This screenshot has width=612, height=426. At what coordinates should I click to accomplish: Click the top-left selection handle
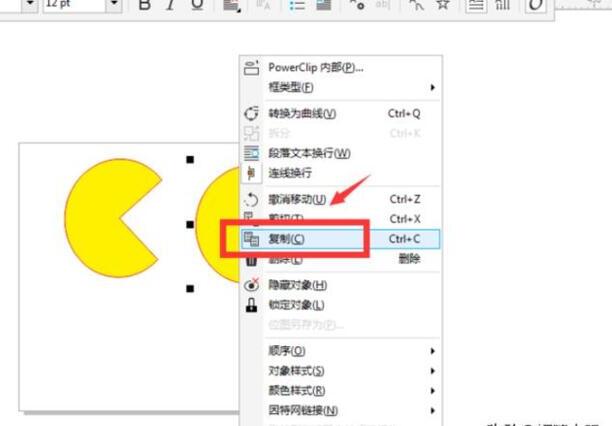click(190, 159)
